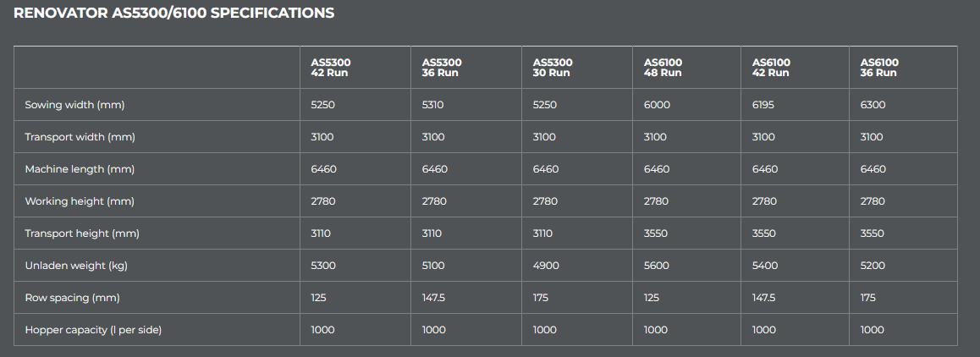Image resolution: width=980 pixels, height=357 pixels.
Task: Select the Unladen weight (kg) row label
Action: (76, 266)
